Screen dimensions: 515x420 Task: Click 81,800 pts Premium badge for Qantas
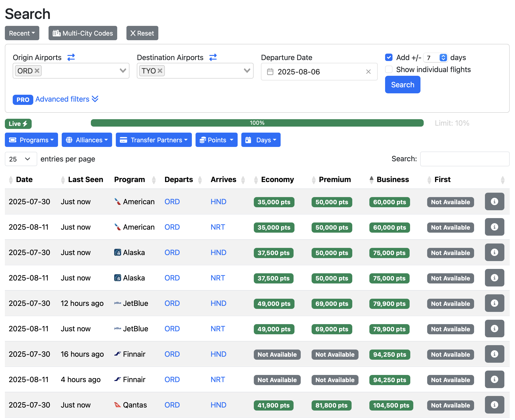point(331,405)
